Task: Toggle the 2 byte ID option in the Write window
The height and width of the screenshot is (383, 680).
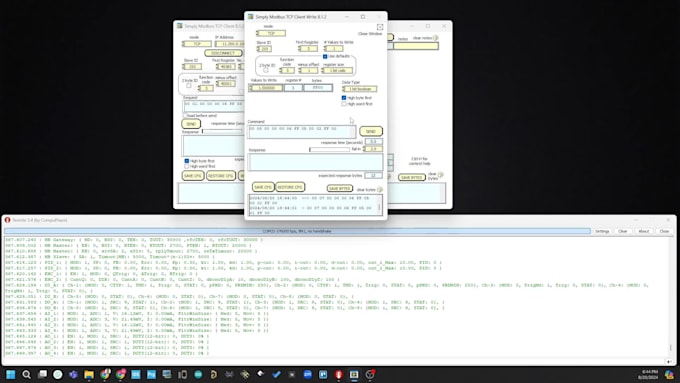Action: pos(265,70)
